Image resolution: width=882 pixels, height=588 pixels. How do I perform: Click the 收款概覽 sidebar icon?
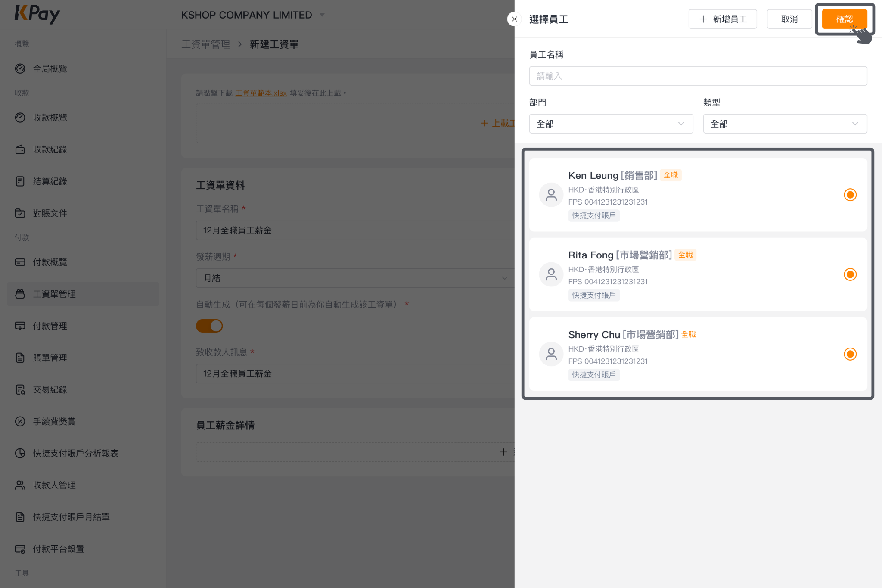(20, 118)
